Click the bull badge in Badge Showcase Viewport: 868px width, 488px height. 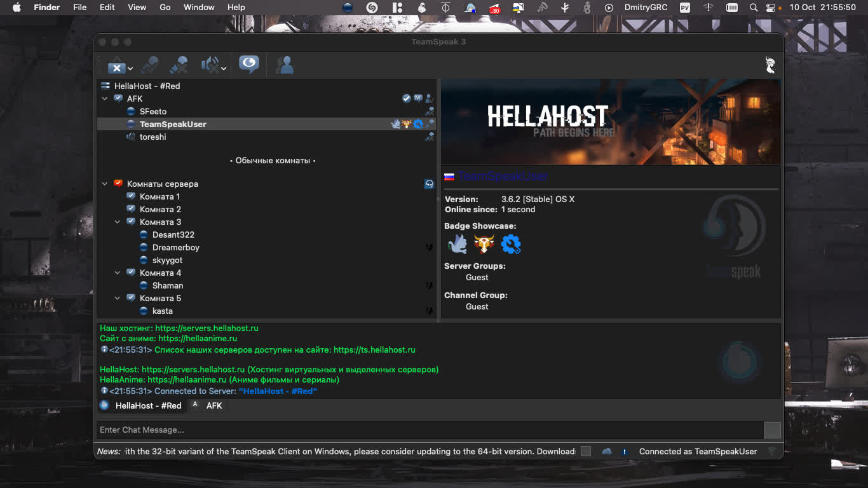point(484,244)
